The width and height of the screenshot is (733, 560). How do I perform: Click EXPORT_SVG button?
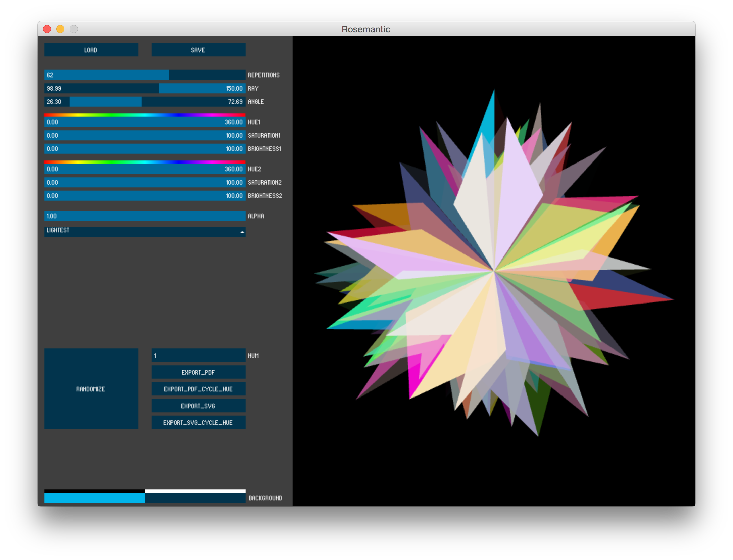tap(198, 406)
